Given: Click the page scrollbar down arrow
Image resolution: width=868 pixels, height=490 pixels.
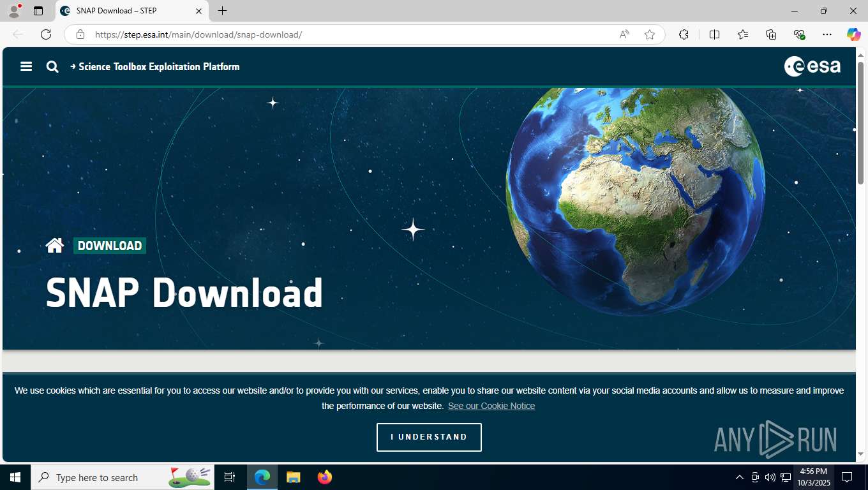Looking at the screenshot, I should (x=860, y=454).
